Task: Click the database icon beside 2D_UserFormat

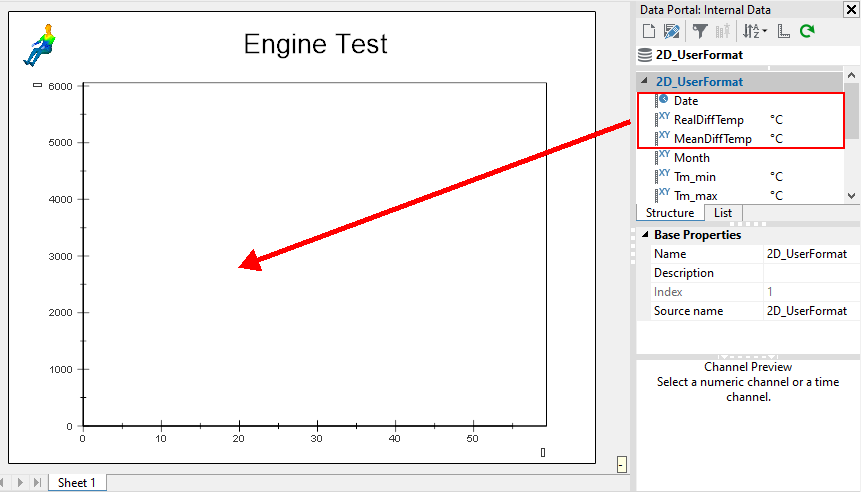Action: click(644, 55)
